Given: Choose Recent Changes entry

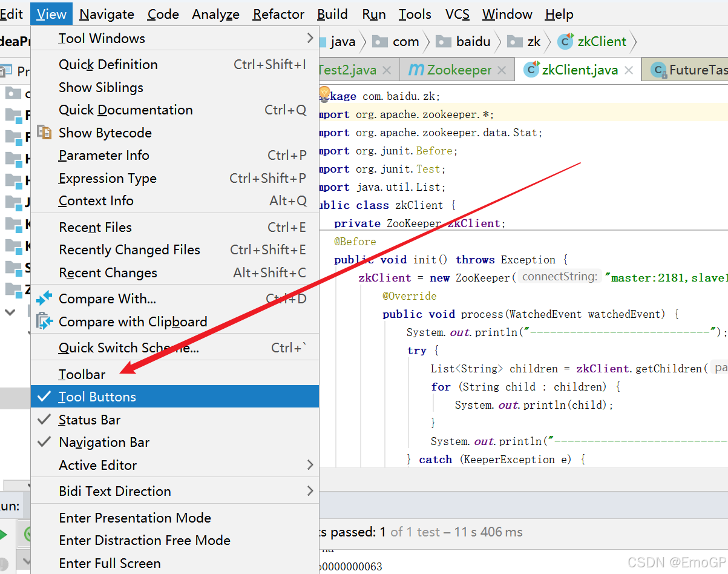Looking at the screenshot, I should click(x=175, y=272).
